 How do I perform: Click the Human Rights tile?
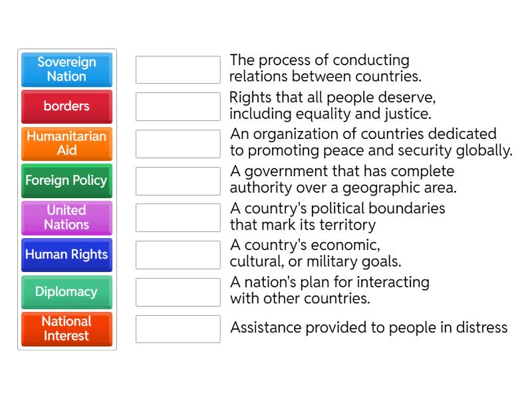66,255
